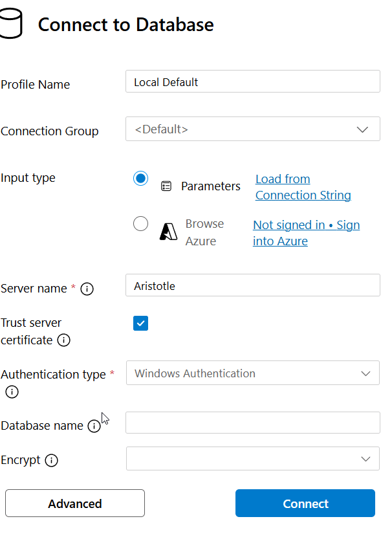The height and width of the screenshot is (541, 392).
Task: Expand the Connection Group dropdown
Action: (x=252, y=129)
